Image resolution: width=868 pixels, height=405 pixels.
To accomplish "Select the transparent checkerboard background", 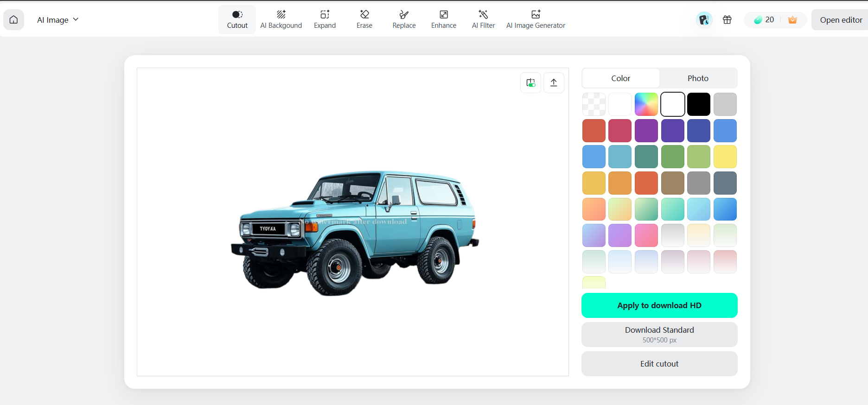I will [x=594, y=104].
